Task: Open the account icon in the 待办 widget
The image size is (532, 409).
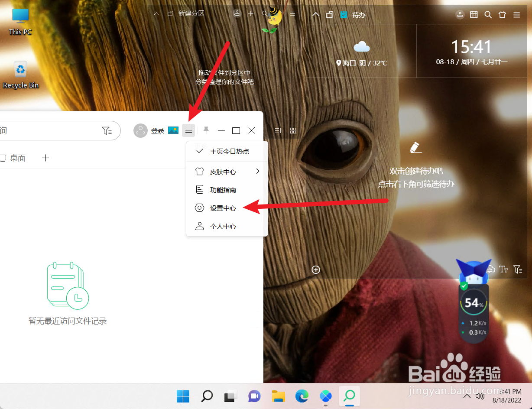Action: (x=460, y=15)
